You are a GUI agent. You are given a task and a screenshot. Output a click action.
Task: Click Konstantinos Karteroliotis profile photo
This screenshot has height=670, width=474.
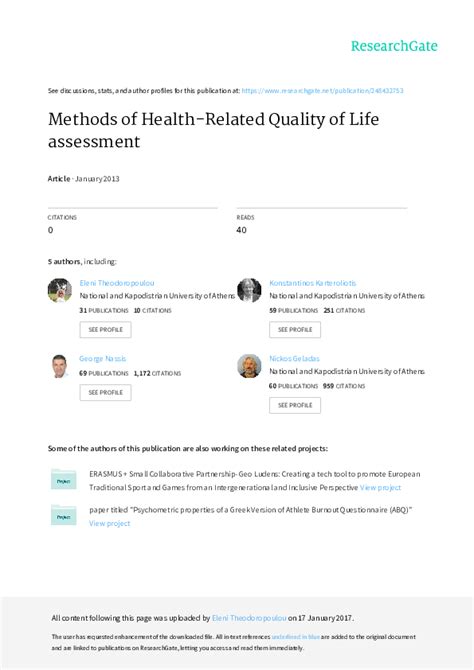pos(249,290)
